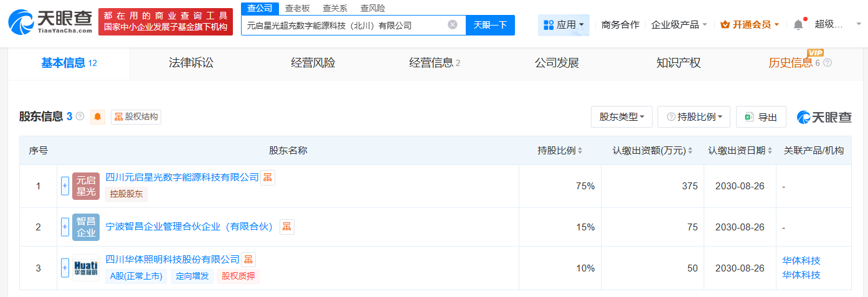The image size is (868, 297).
Task: Click the notification bell icon in header
Action: [798, 25]
